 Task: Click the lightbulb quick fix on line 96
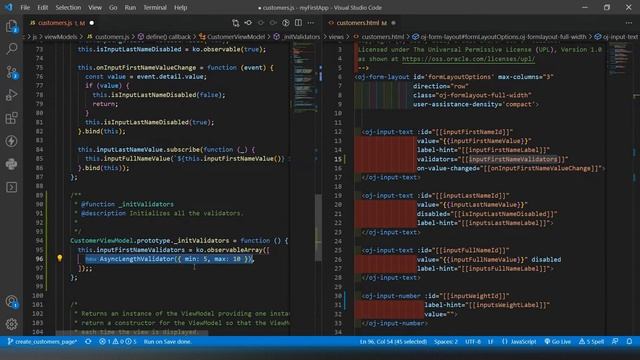[x=60, y=258]
